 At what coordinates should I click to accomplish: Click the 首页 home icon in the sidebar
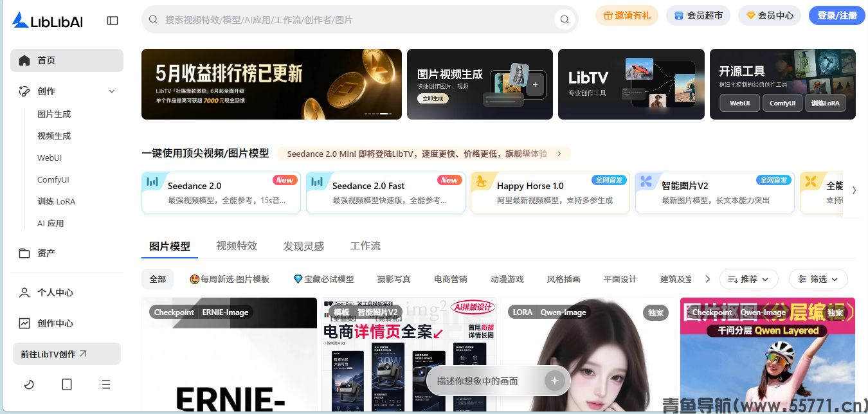24,60
